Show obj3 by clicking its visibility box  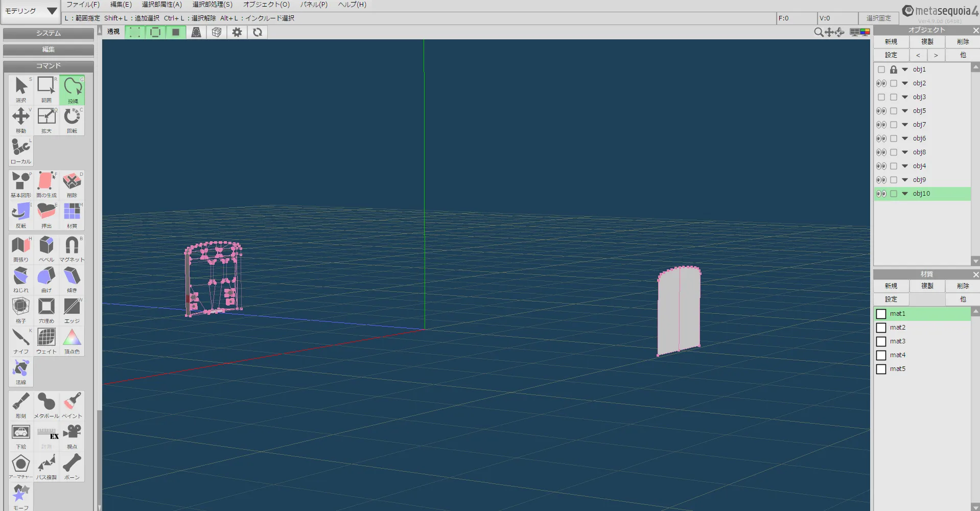[x=881, y=97]
